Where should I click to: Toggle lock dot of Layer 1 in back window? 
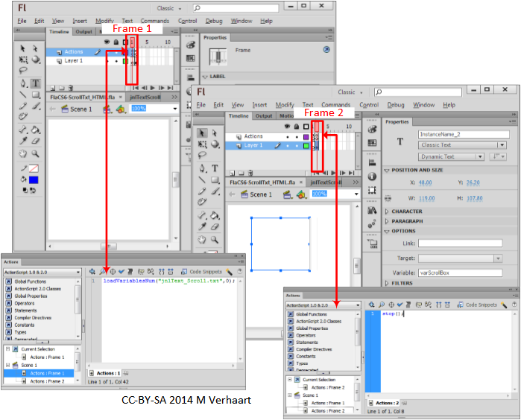(116, 61)
